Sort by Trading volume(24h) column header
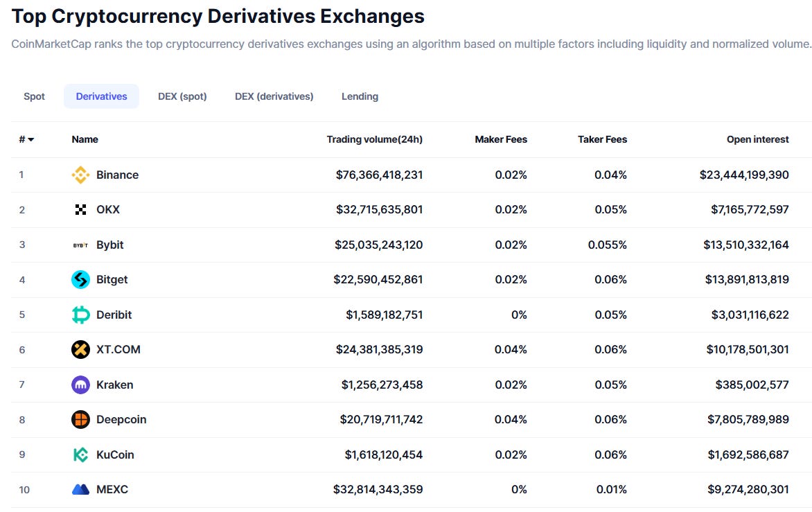 tap(374, 139)
